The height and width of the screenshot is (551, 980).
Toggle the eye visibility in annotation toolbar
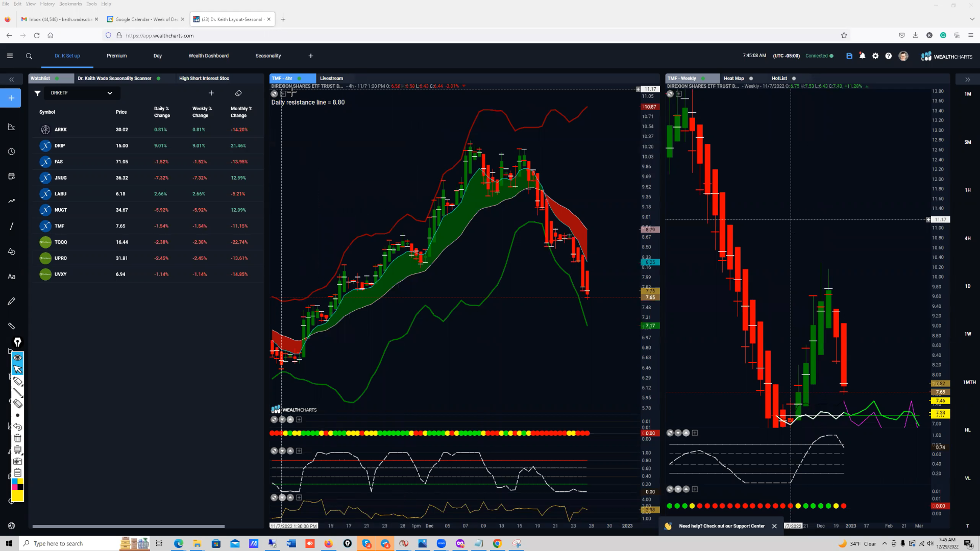point(17,358)
